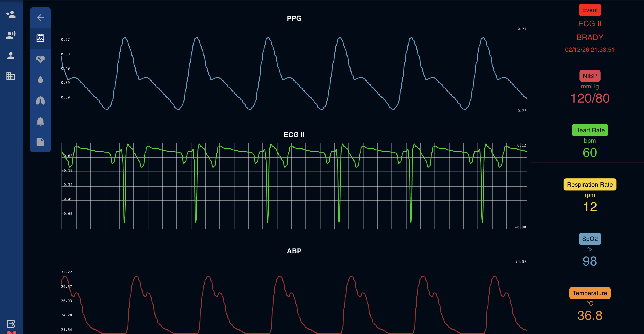
Task: Select the NIBP label
Action: (590, 76)
